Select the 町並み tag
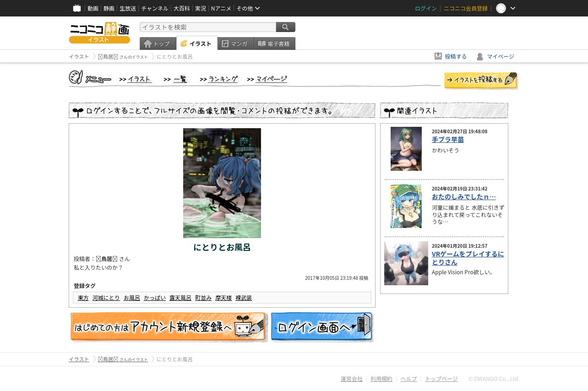 tap(203, 298)
